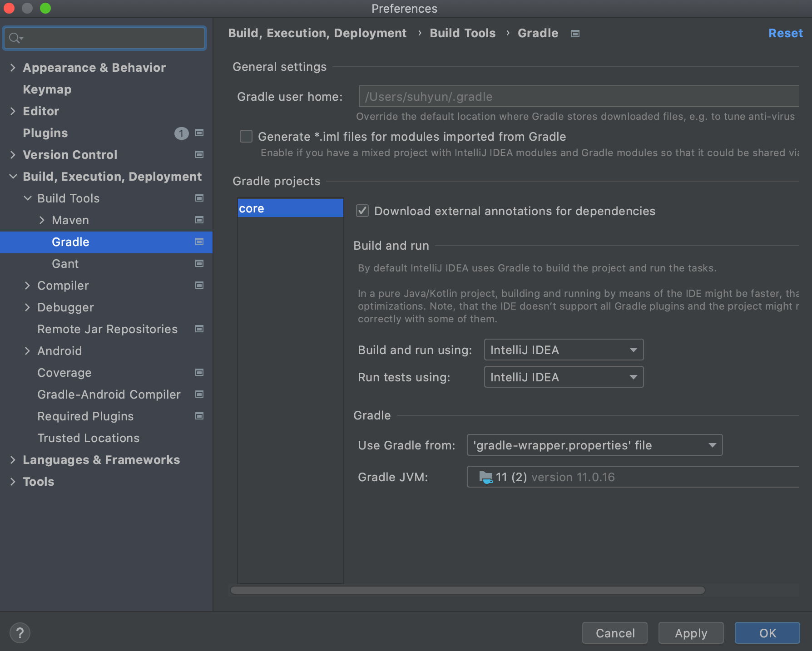Click the Reset link

(786, 33)
